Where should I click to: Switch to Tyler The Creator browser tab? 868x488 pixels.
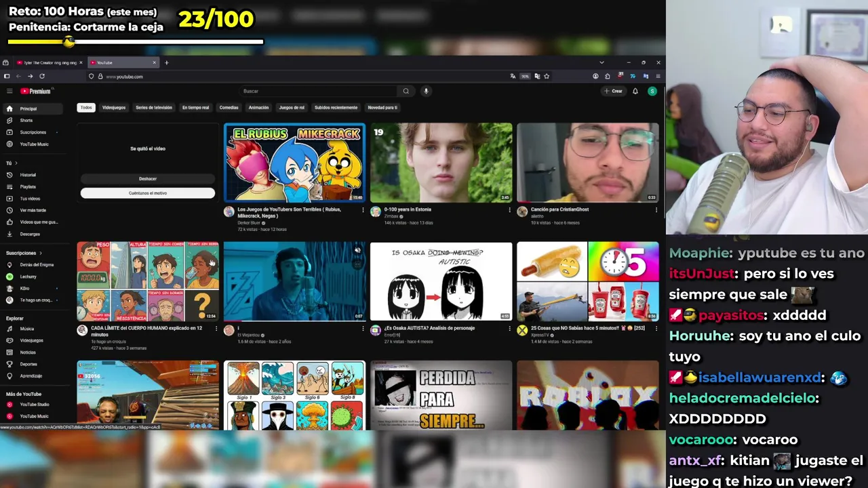click(49, 62)
